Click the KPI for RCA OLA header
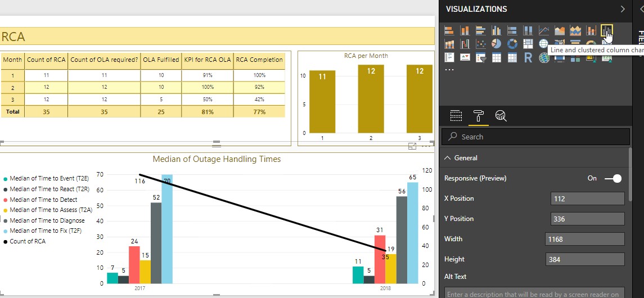This screenshot has height=298, width=644. pos(208,60)
